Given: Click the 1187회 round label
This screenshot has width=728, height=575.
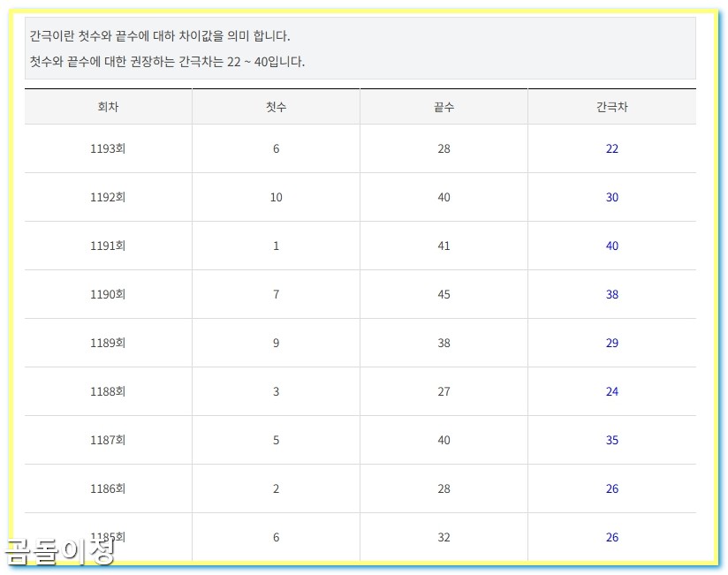Looking at the screenshot, I should tap(108, 440).
